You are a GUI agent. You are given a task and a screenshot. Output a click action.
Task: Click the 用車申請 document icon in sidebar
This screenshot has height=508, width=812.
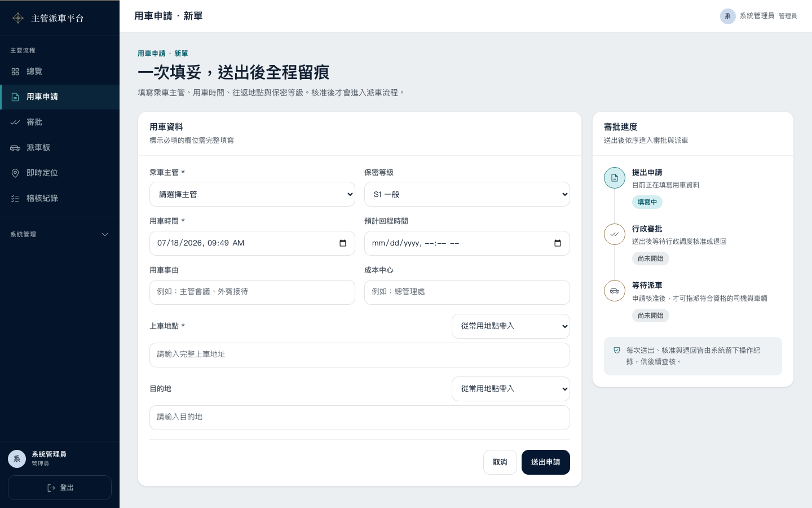15,97
